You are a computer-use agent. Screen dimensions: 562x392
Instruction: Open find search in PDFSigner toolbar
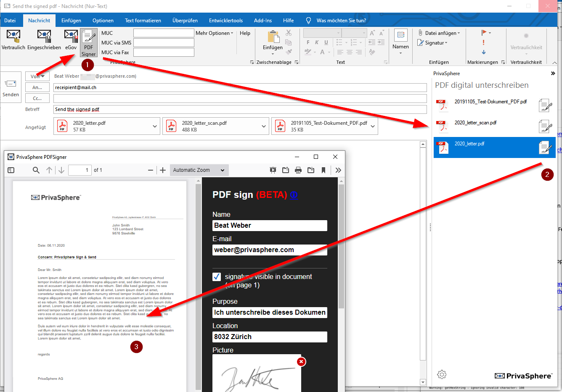point(36,170)
